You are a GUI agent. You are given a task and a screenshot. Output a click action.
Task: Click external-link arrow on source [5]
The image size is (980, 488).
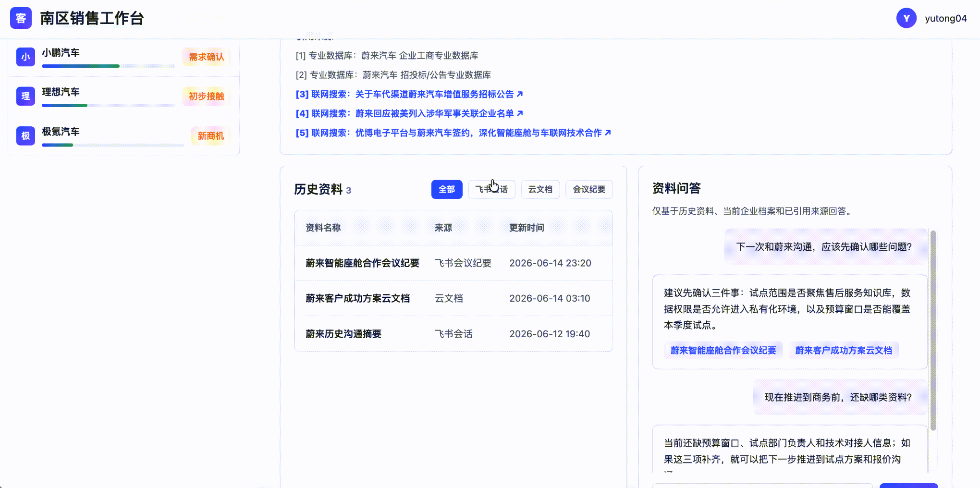point(608,133)
